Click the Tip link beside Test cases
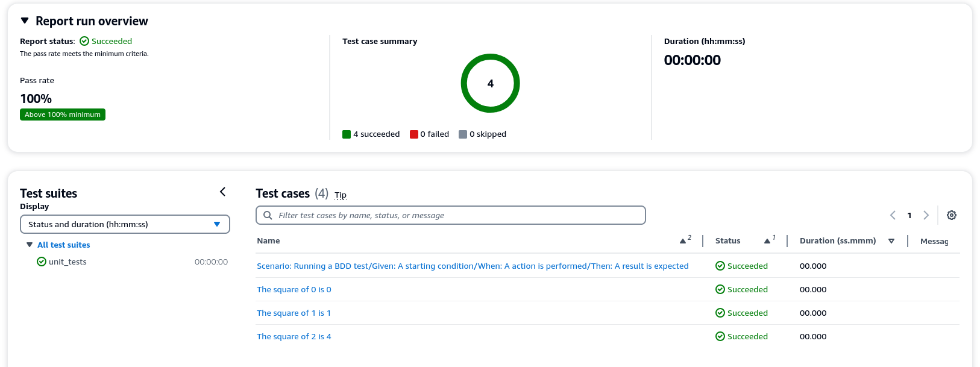980x367 pixels. click(341, 195)
